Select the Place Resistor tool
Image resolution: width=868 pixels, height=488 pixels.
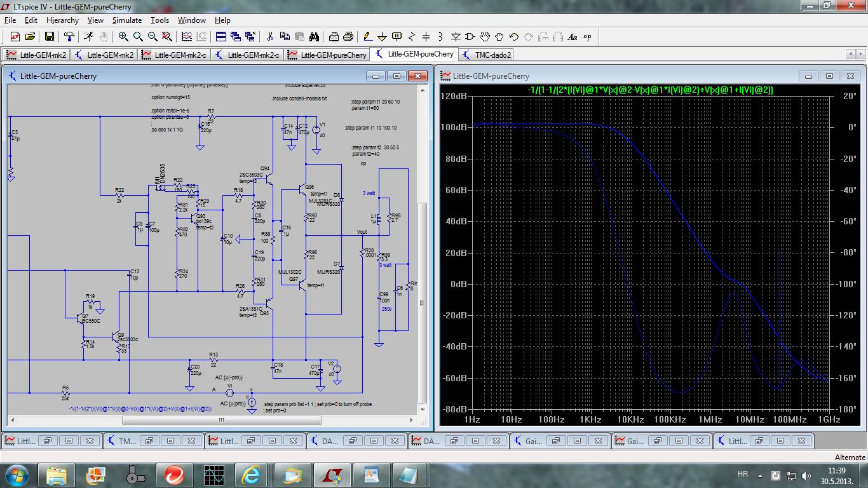412,36
